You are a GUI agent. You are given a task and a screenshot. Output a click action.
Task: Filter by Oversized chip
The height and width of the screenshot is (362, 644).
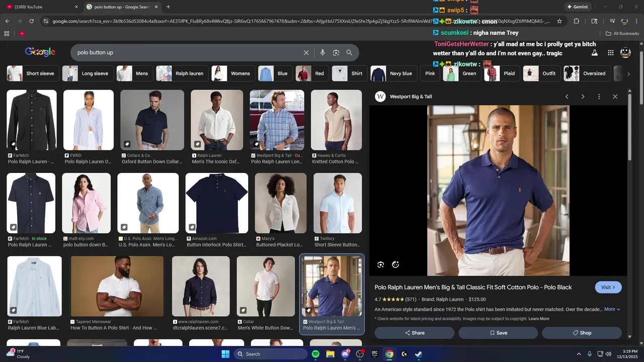pyautogui.click(x=586, y=73)
